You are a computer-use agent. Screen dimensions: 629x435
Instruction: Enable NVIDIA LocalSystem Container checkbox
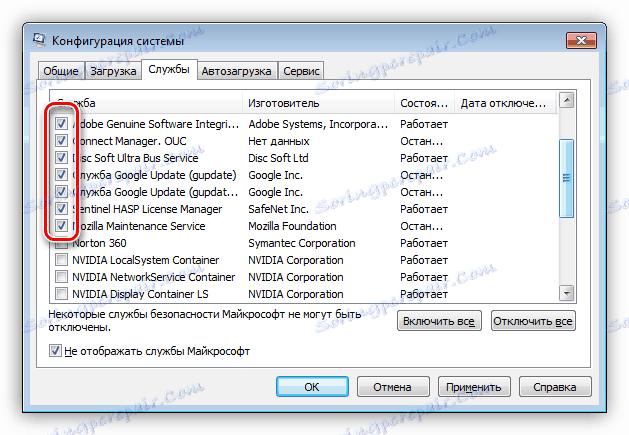pyautogui.click(x=61, y=260)
